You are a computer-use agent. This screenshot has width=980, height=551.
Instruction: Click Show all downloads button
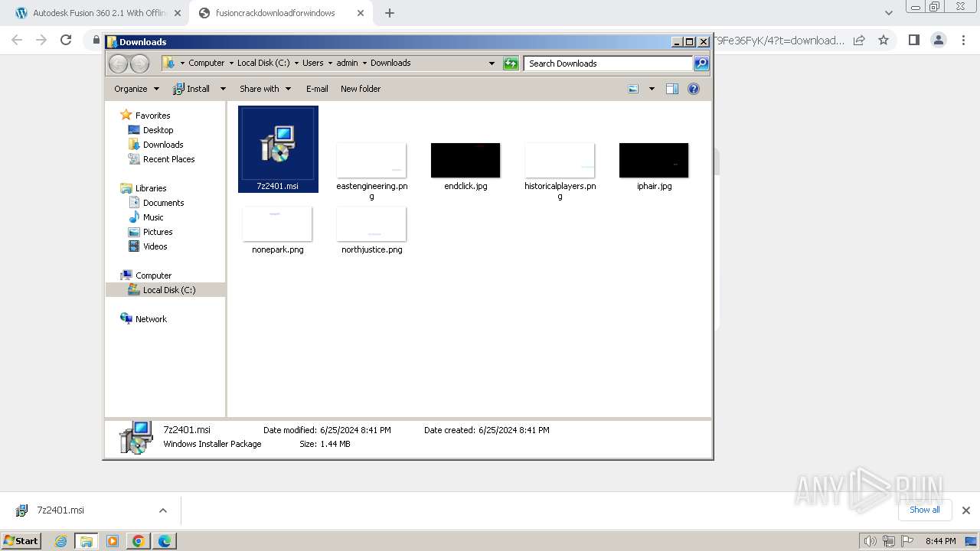(x=924, y=510)
